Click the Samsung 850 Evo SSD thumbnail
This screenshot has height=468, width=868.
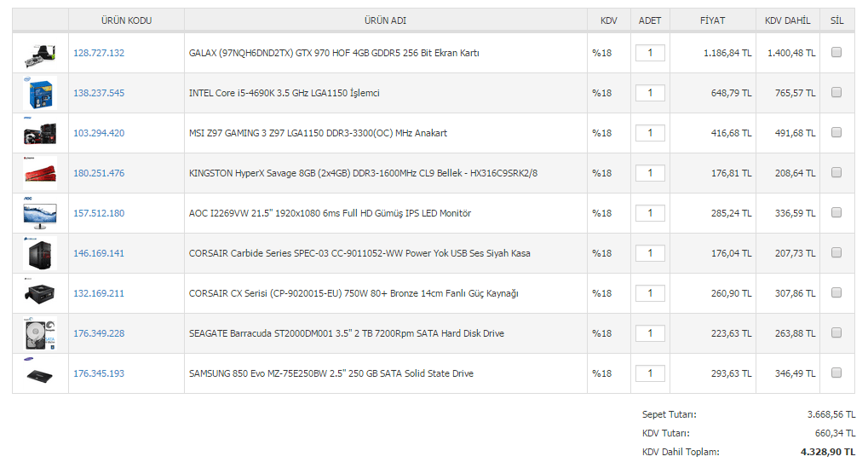[x=40, y=373]
